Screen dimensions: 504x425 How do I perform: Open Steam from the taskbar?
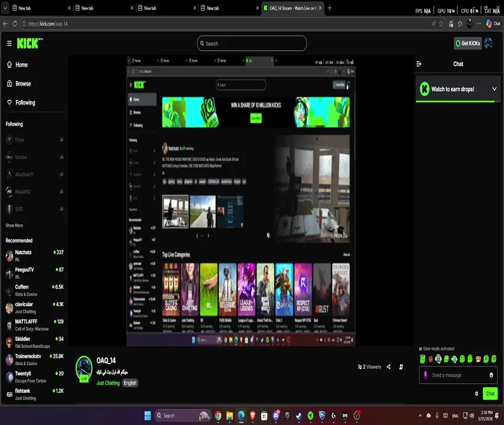click(x=299, y=416)
